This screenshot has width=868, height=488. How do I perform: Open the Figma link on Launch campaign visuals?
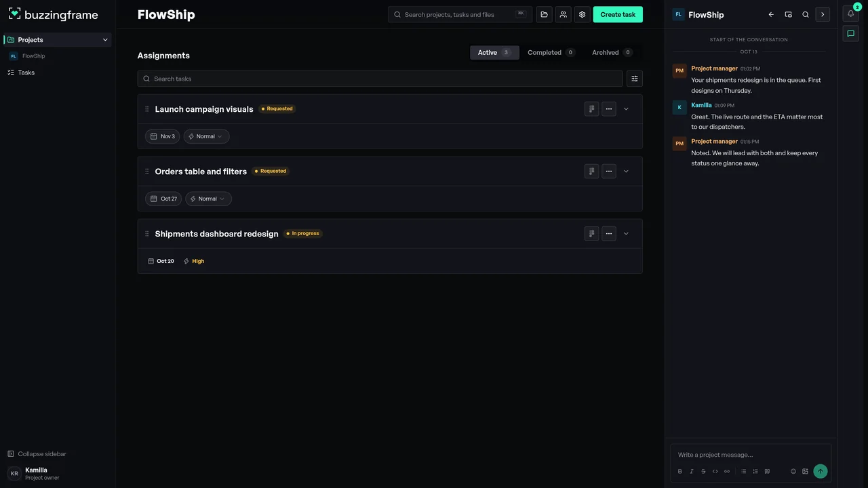click(x=592, y=109)
